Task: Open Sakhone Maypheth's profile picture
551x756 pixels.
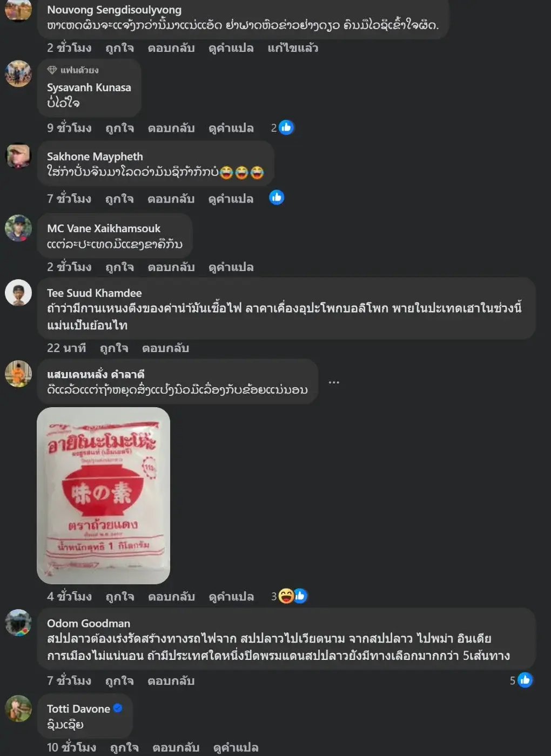Action: [x=18, y=156]
